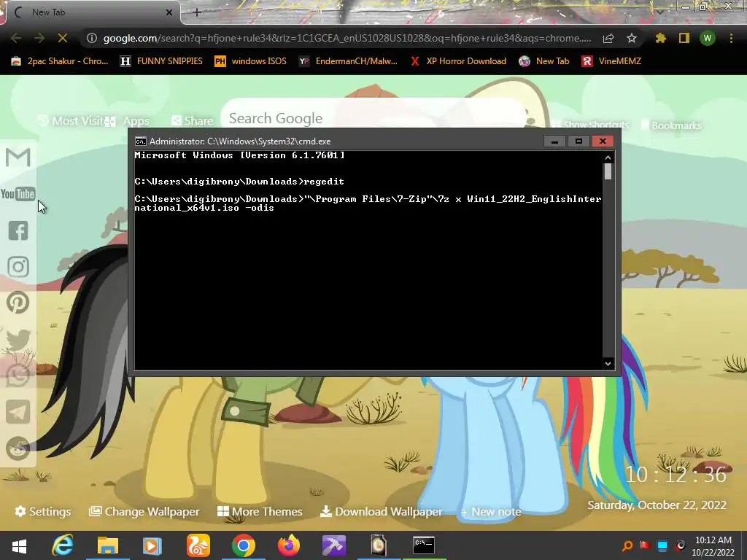Open Gmail icon in the left sidebar
Screen dimensions: 747x560
(18, 157)
